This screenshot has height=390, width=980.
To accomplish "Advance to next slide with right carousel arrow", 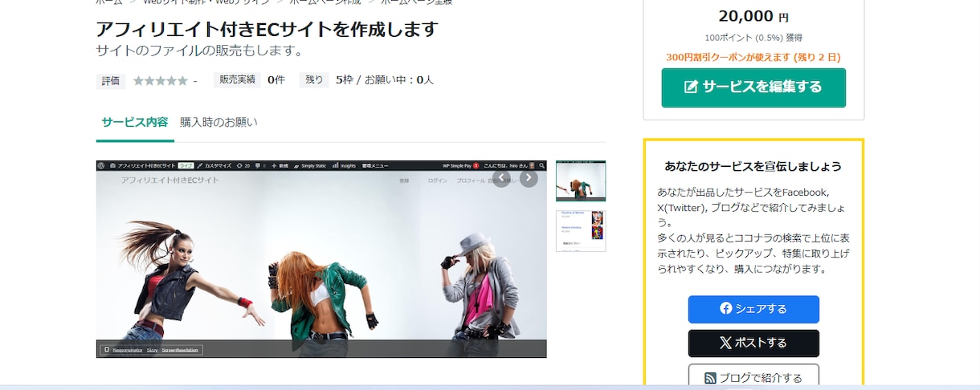I will 528,178.
